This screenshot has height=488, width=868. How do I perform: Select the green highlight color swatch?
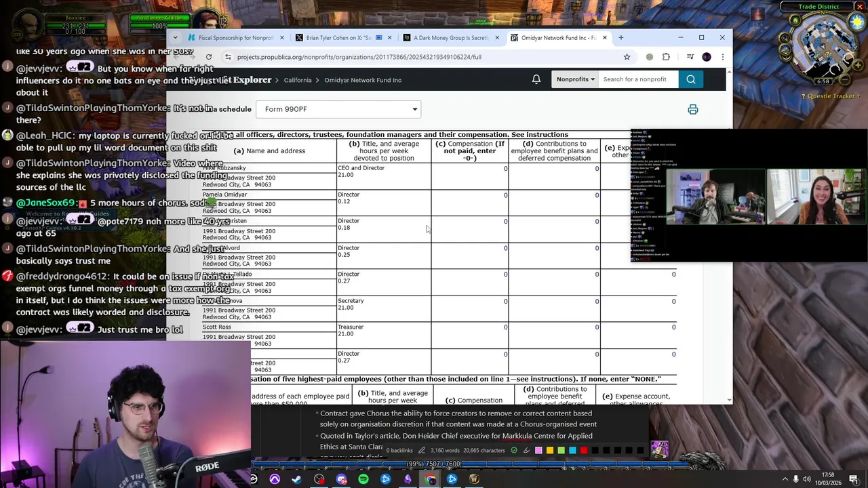tap(561, 450)
